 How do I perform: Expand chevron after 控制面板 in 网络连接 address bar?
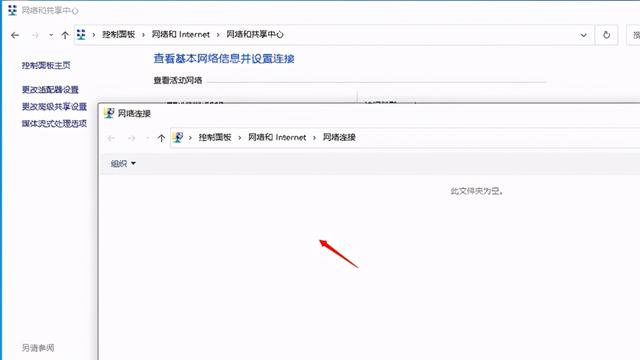[240, 138]
